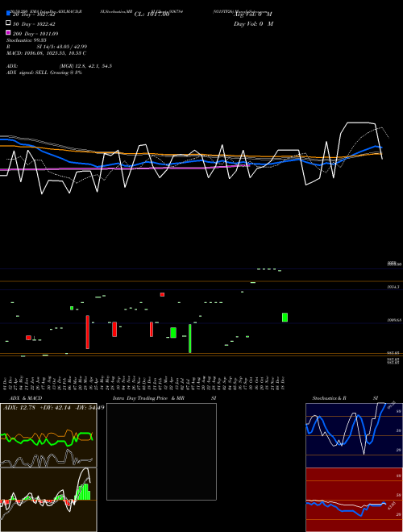The image size is (403, 532).
Task: Click the blue 20 Day legend swatch
Action: tap(9, 14)
